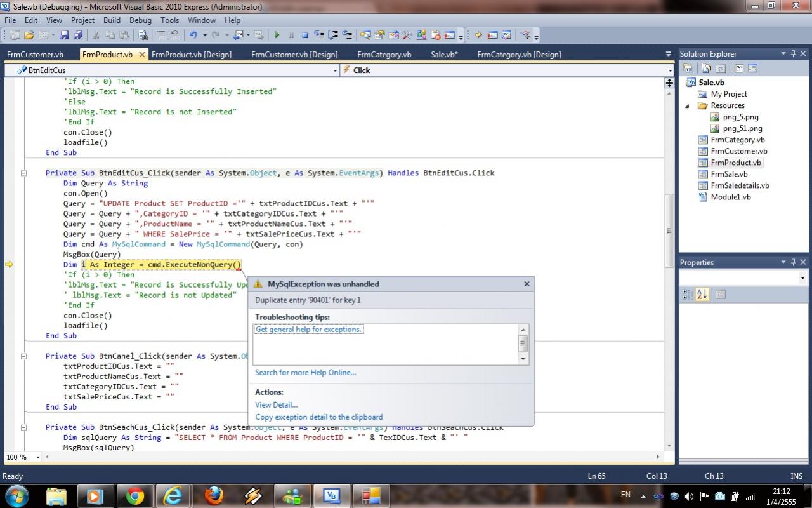Open the Properties object selector dropdown

[x=802, y=278]
